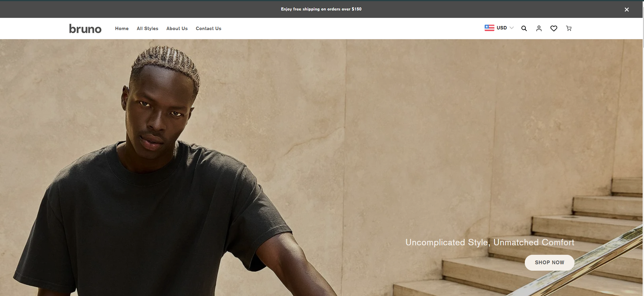Click the US flag icon
644x296 pixels.
pyautogui.click(x=489, y=28)
